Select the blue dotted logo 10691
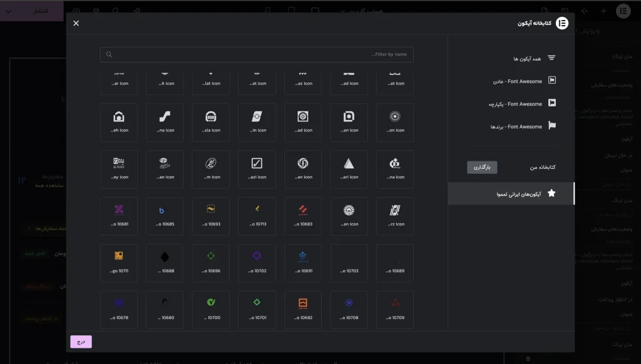The image size is (641, 364). click(303, 263)
